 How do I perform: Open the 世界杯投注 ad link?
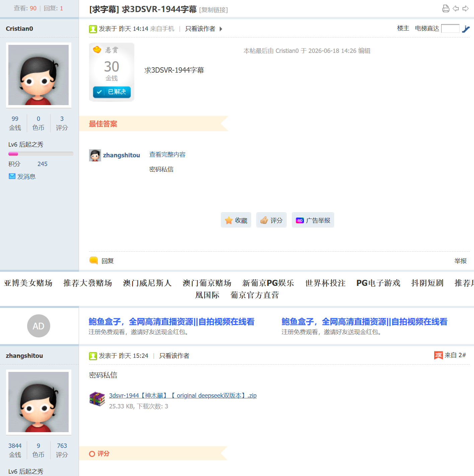coord(325,283)
